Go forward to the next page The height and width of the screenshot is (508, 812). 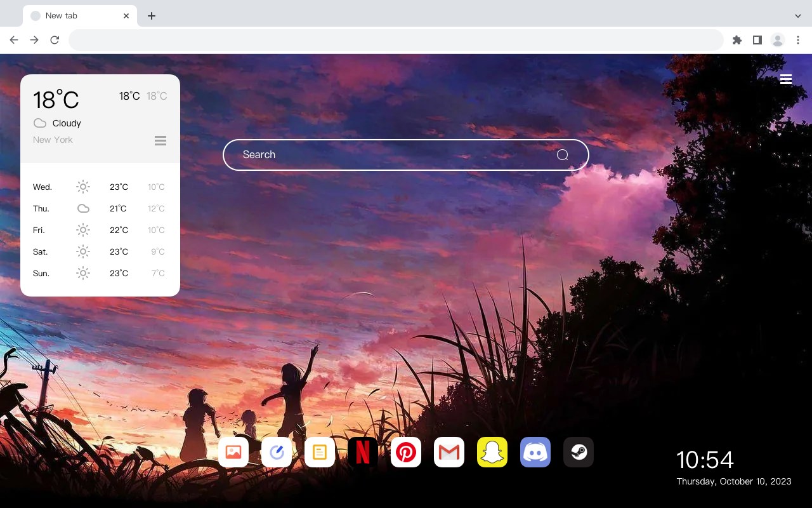point(34,40)
